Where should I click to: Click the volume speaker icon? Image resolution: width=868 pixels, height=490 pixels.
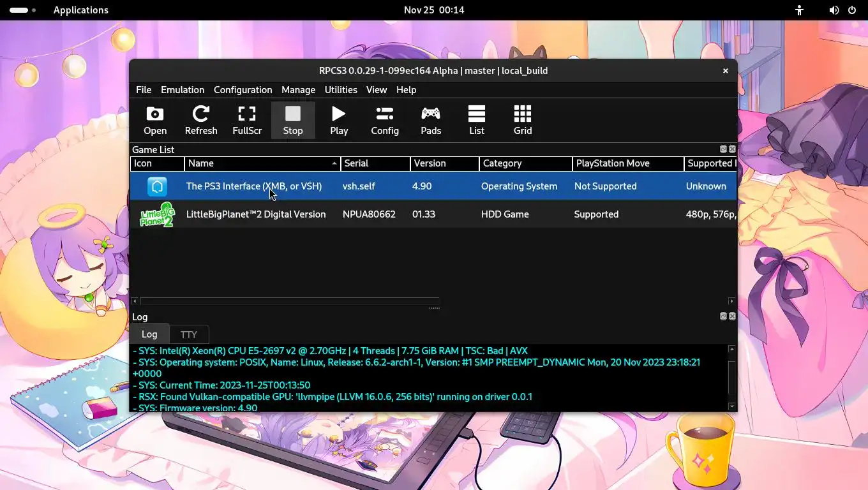(834, 10)
